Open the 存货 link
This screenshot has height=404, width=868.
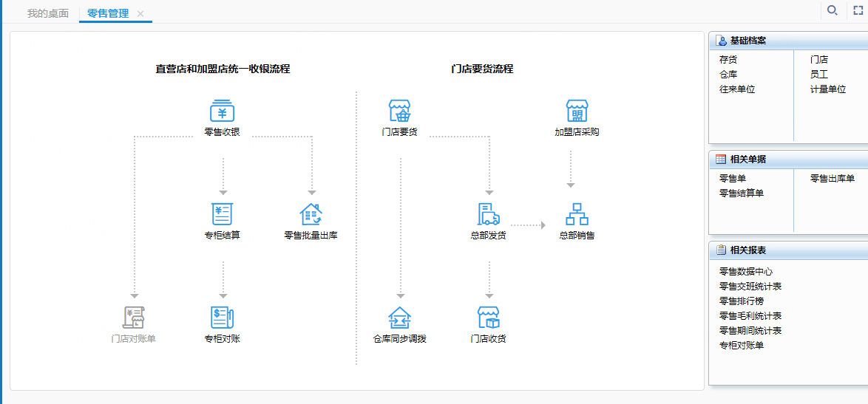click(x=728, y=60)
